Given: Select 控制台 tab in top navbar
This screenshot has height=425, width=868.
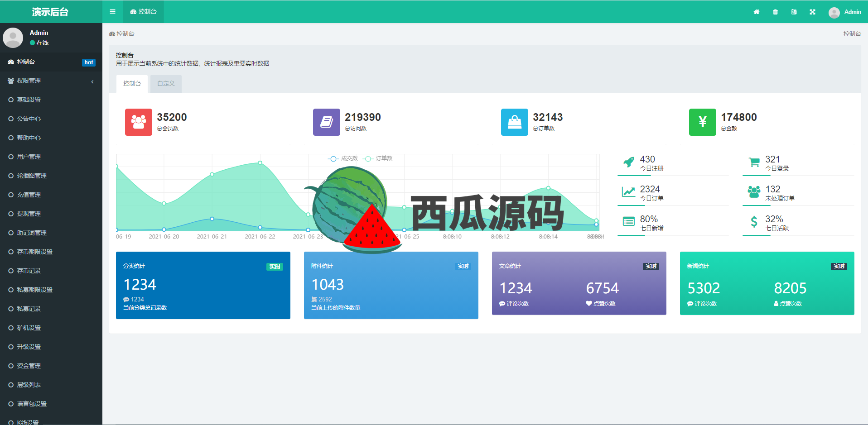Looking at the screenshot, I should [143, 12].
